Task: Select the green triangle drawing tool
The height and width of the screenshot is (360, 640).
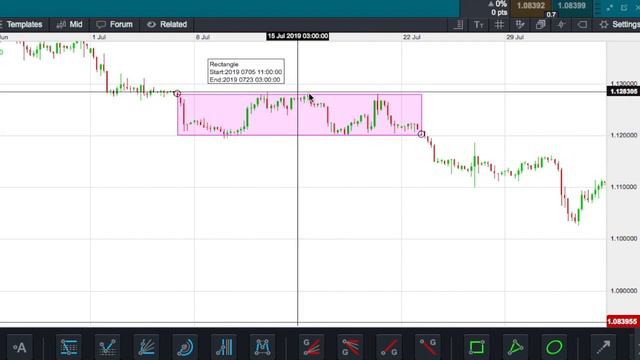Action: 515,347
